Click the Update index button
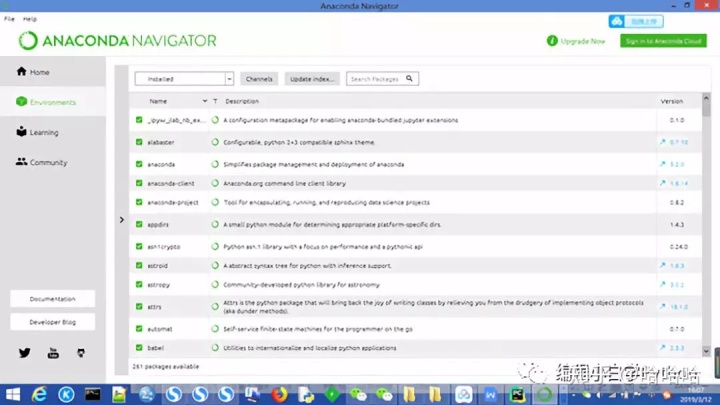The image size is (720, 405). point(312,79)
